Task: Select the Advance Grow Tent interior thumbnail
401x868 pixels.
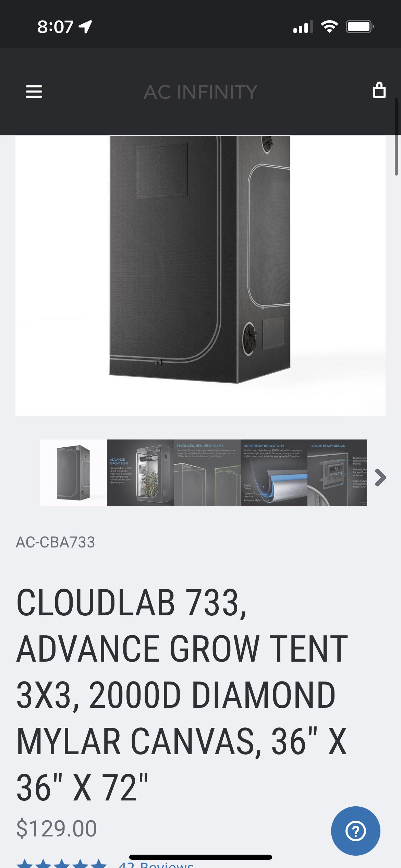Action: coord(140,473)
